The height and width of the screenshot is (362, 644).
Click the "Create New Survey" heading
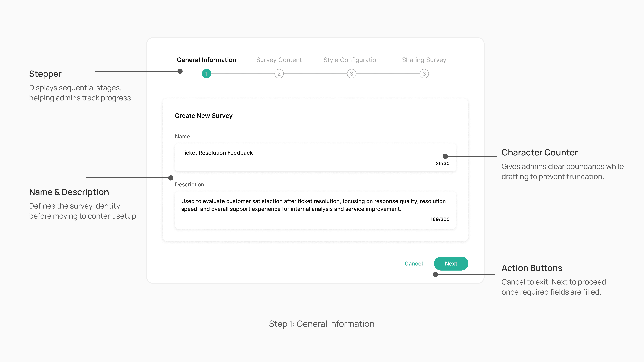click(x=204, y=116)
